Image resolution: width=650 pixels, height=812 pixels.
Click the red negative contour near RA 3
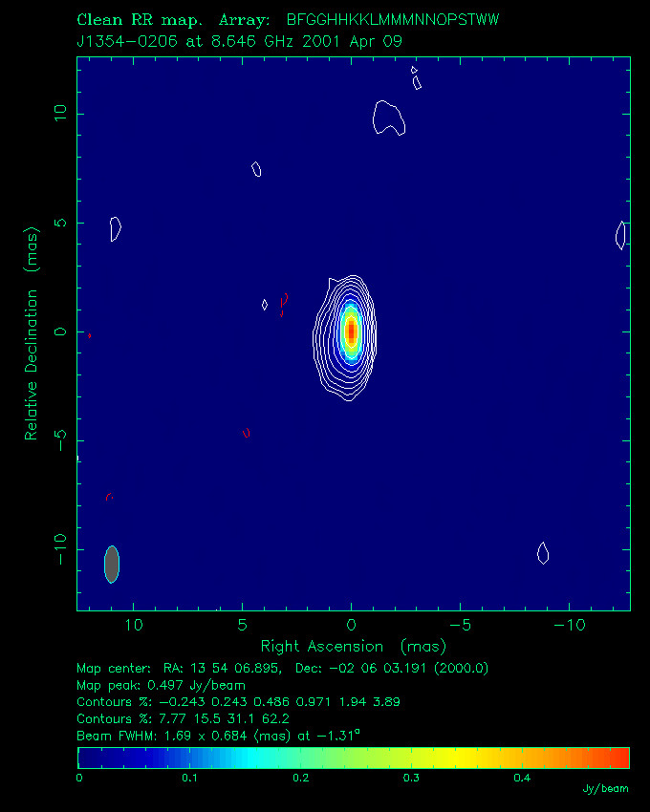click(284, 305)
